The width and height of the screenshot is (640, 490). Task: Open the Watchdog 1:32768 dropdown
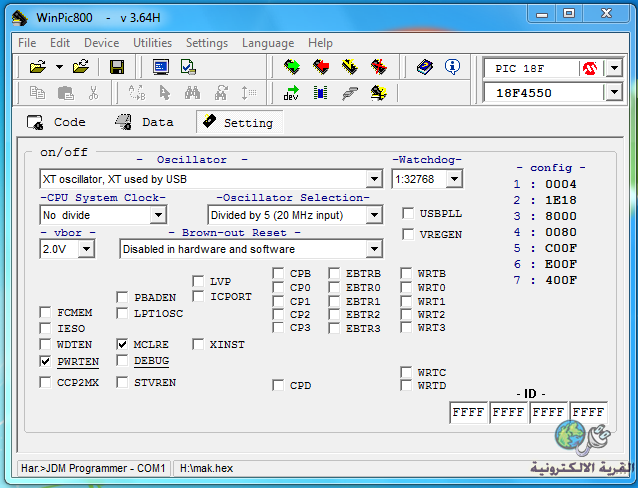(454, 179)
